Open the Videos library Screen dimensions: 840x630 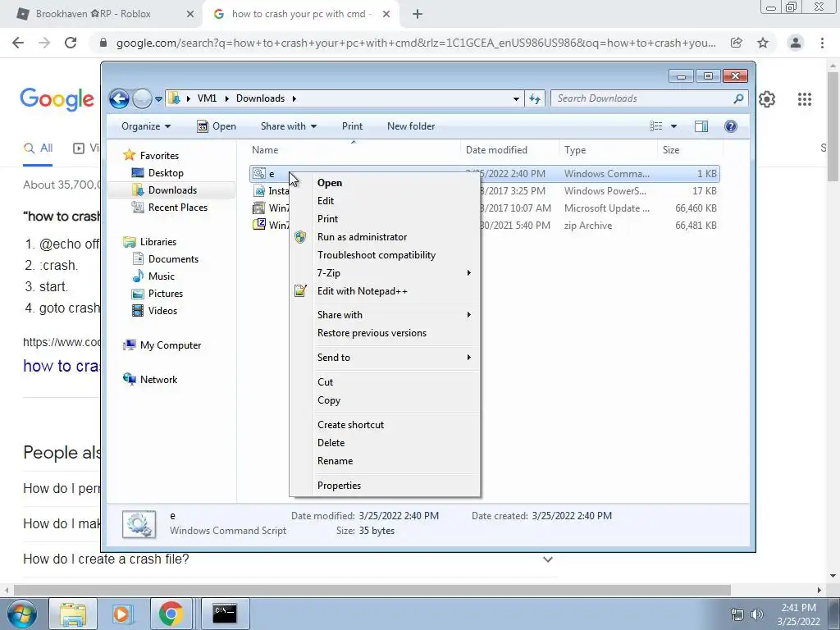click(x=154, y=311)
